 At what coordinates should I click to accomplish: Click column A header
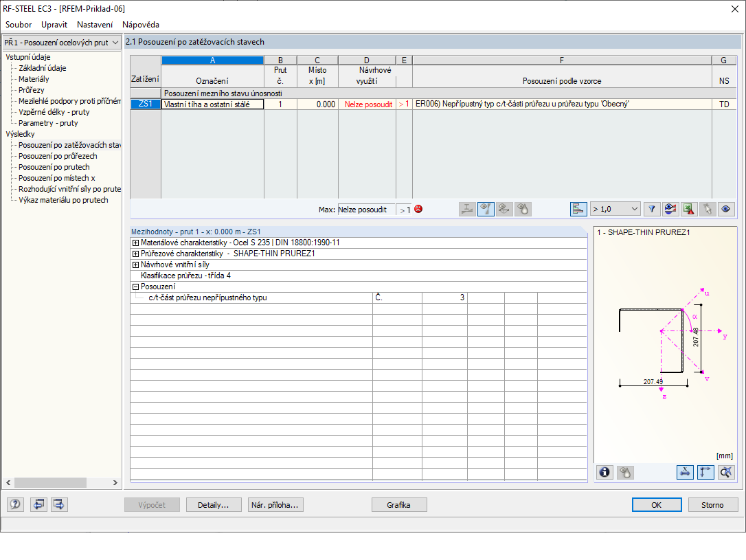213,60
